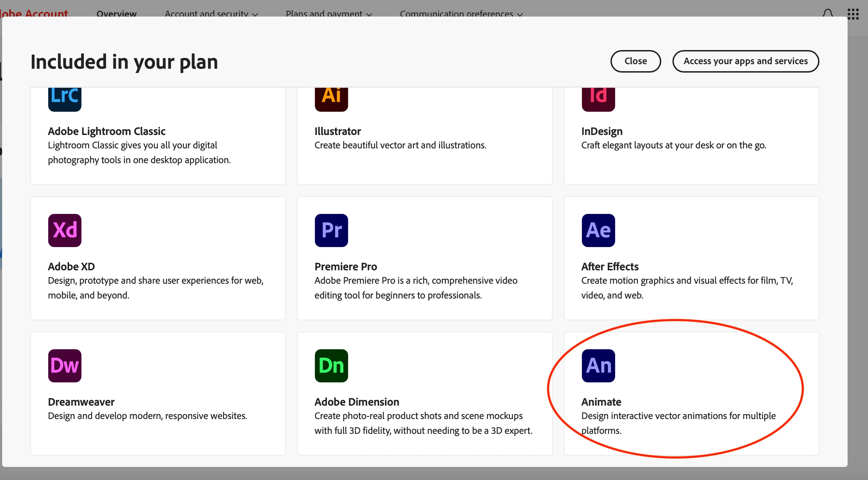Expand Plans and payment menu

329,13
